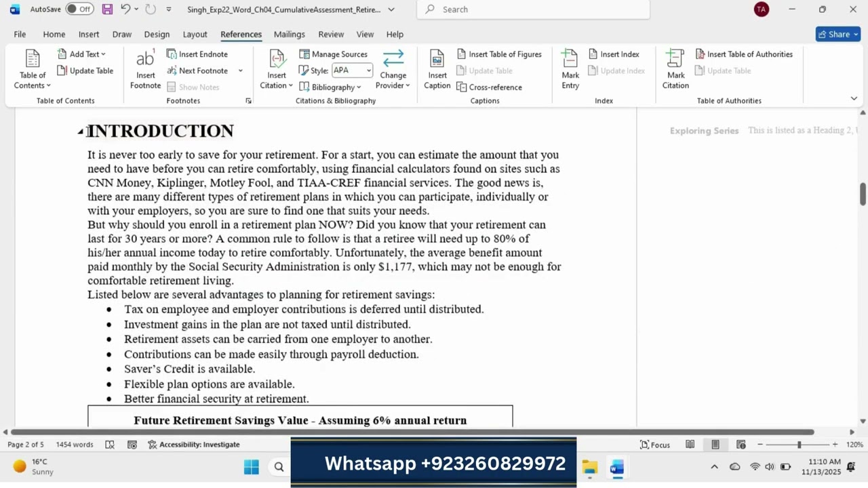This screenshot has height=488, width=868.
Task: Click the zoom out minus button
Action: pos(760,445)
